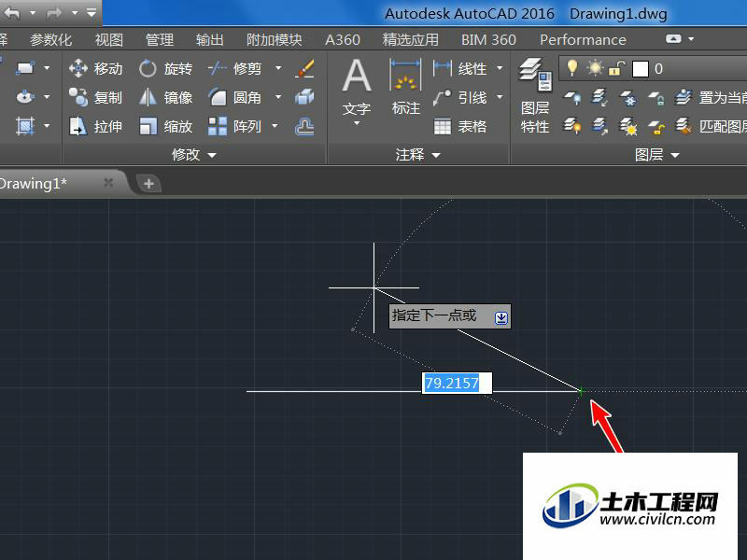Open the Add-ins (附加模块) ribbon tab
747x560 pixels.
[x=274, y=39]
